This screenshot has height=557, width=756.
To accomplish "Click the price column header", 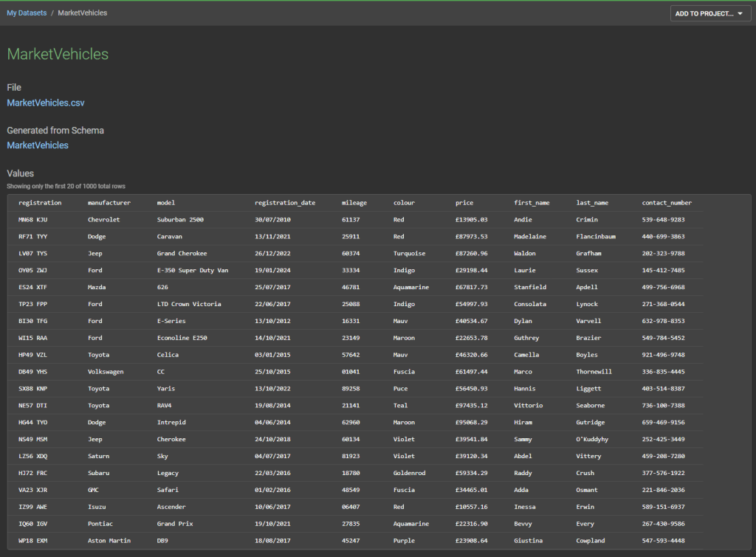I will (464, 203).
